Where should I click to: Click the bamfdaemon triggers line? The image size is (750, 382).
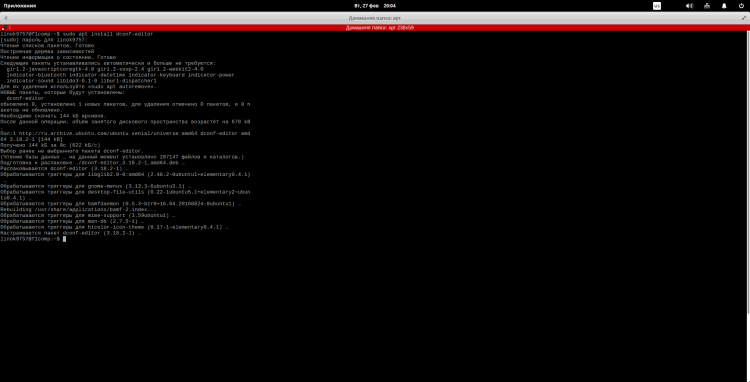tap(120, 204)
